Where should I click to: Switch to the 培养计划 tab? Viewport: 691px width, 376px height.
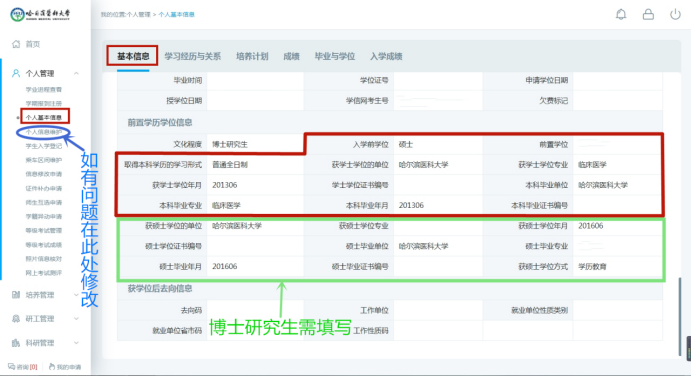252,56
